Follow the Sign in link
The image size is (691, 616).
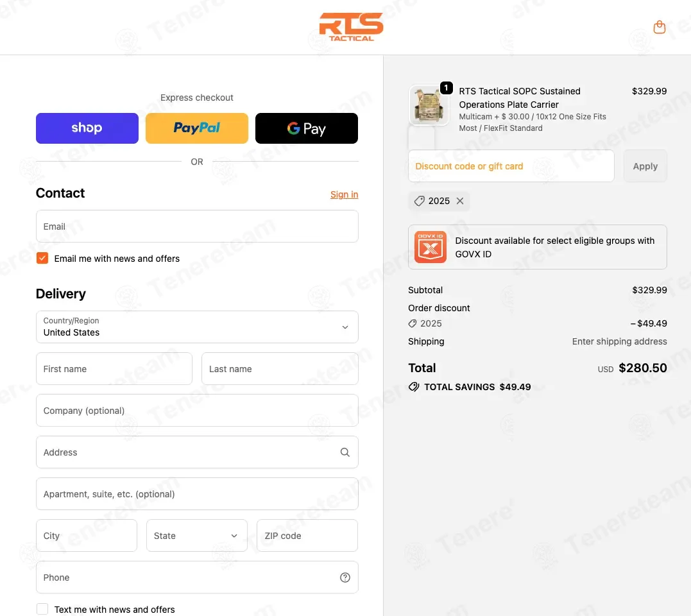344,194
